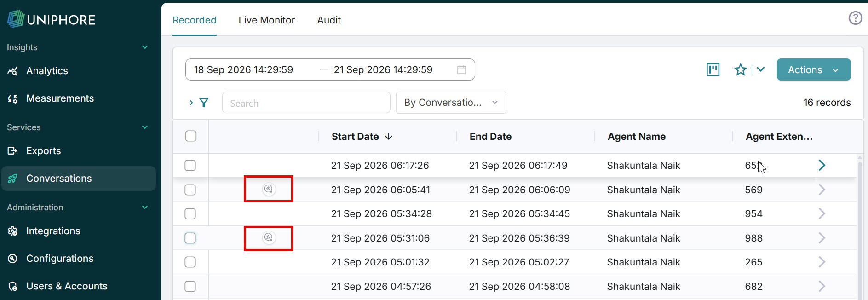Open the filter funnel icon

[x=204, y=103]
